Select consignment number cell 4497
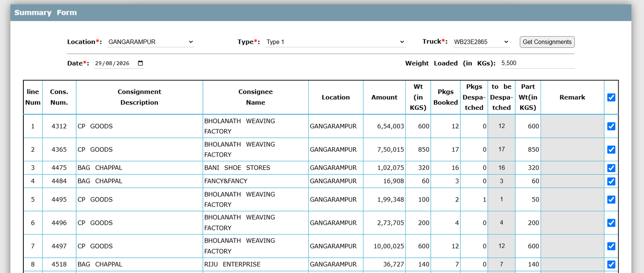 59,246
